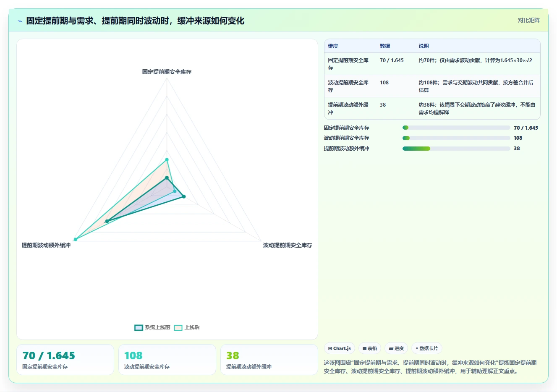This screenshot has height=392, width=557.
Task: Click the 上线后 data point at bottom-left vertex
Action: (76, 239)
